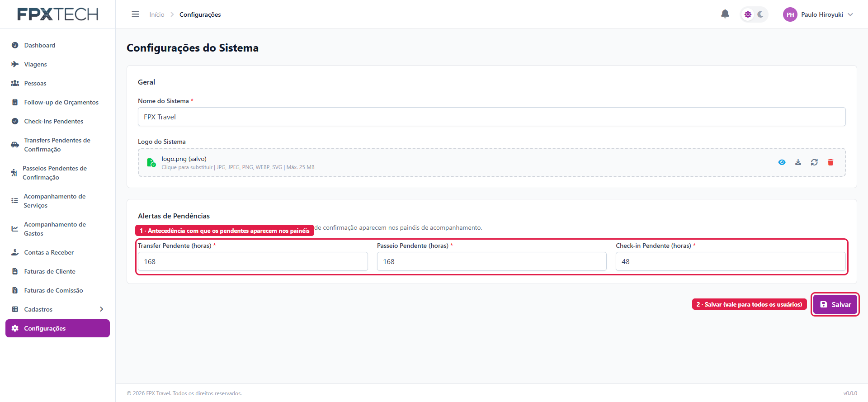Download the saved logo.png file
The height and width of the screenshot is (402, 868).
(798, 162)
